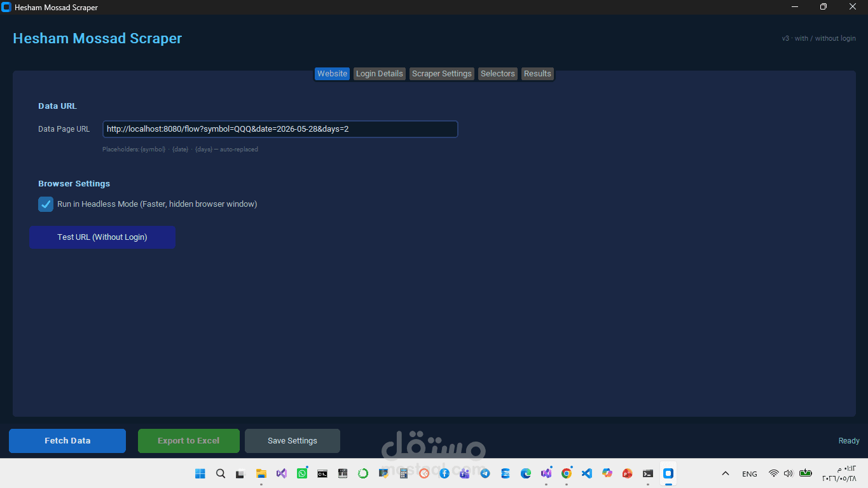868x488 pixels.
Task: Open taskbar Search
Action: 221,473
